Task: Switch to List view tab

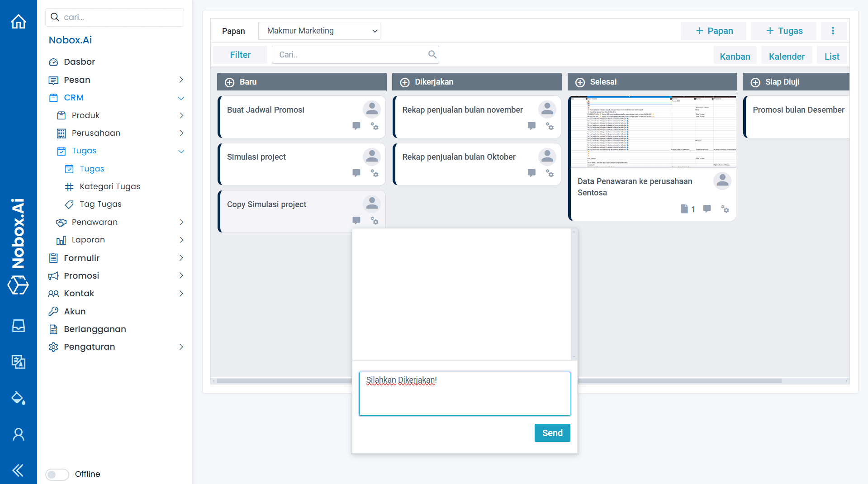Action: point(832,57)
